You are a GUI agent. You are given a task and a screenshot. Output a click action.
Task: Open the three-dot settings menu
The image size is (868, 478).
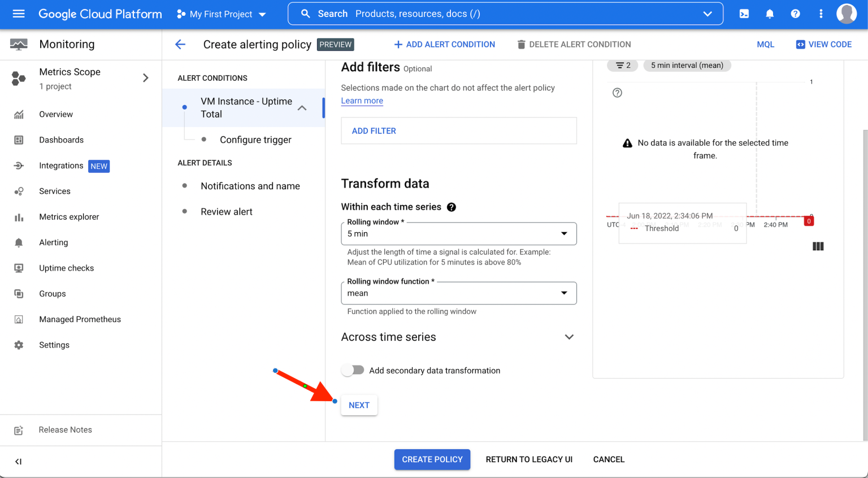tap(821, 14)
